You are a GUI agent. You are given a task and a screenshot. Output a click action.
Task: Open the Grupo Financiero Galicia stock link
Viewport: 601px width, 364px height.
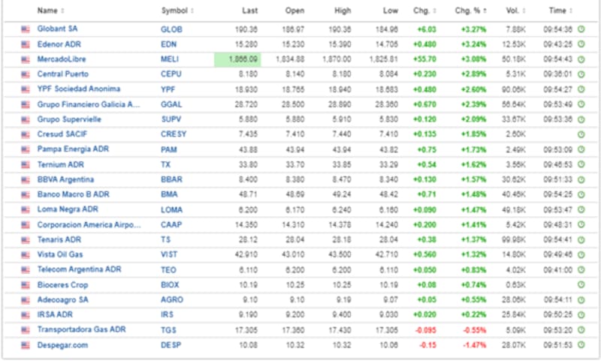89,104
